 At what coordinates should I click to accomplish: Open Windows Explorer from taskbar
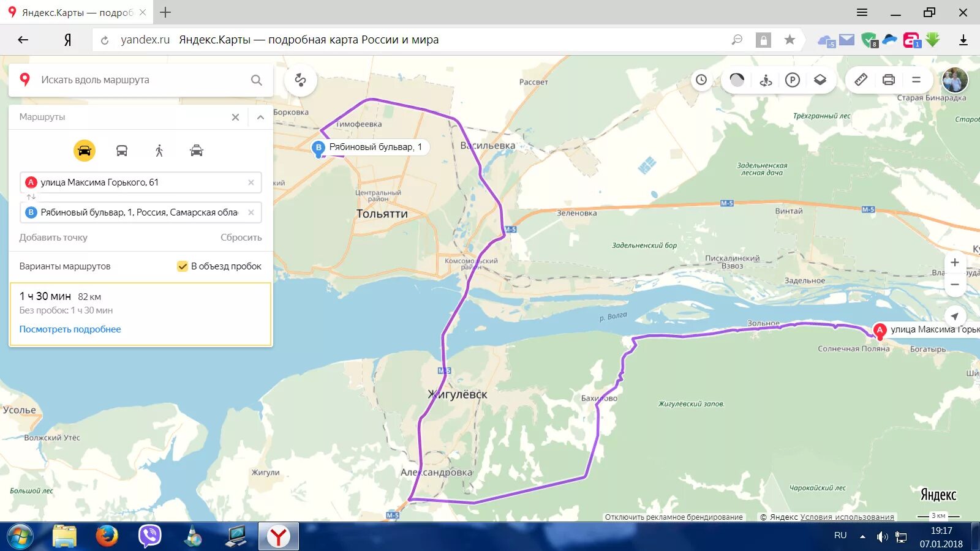pyautogui.click(x=64, y=536)
